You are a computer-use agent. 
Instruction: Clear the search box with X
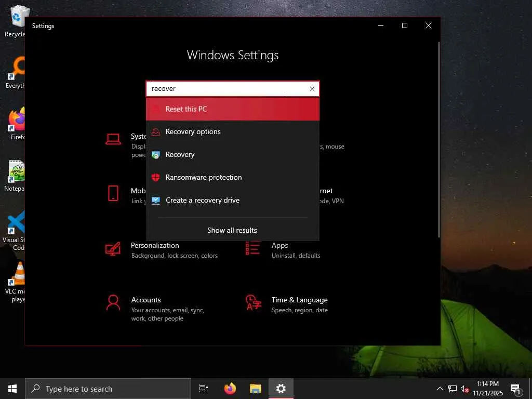pos(312,89)
